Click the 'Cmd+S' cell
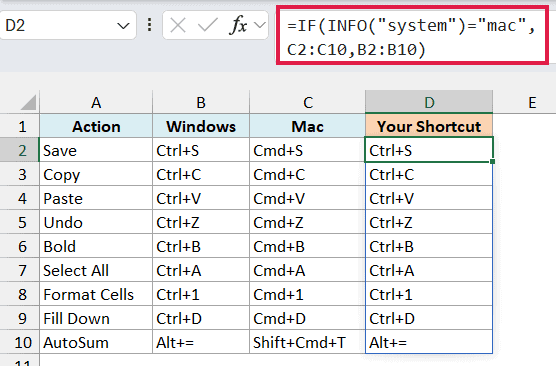 [x=307, y=150]
